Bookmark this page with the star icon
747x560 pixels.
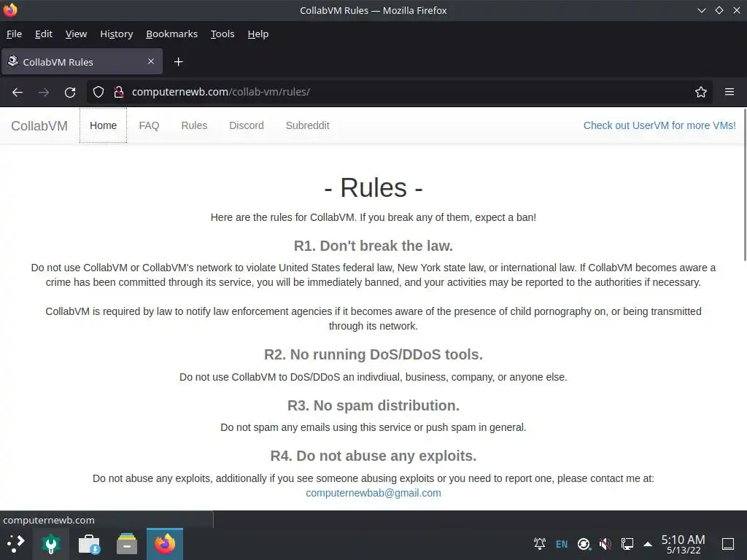(x=701, y=92)
